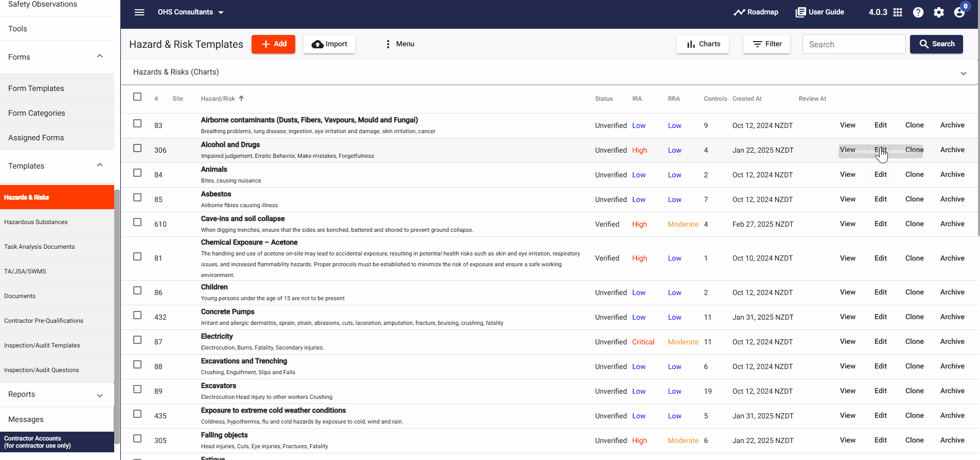Image resolution: width=980 pixels, height=460 pixels.
Task: Open Tools in the sidebar
Action: click(57, 29)
